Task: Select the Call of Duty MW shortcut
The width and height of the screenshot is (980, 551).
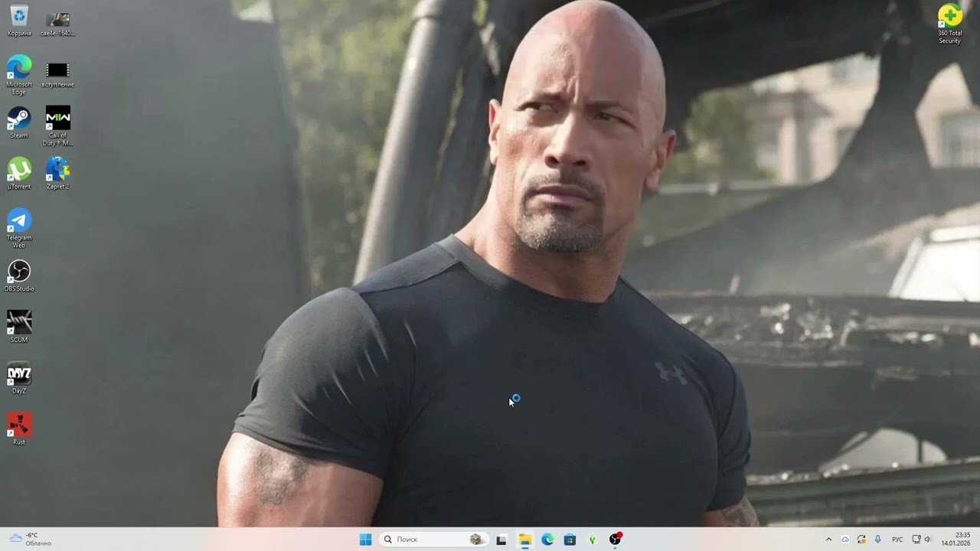Action: pos(57,126)
